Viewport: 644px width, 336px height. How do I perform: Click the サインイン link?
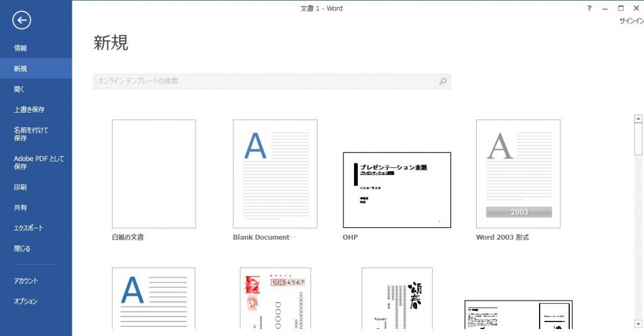pos(631,21)
